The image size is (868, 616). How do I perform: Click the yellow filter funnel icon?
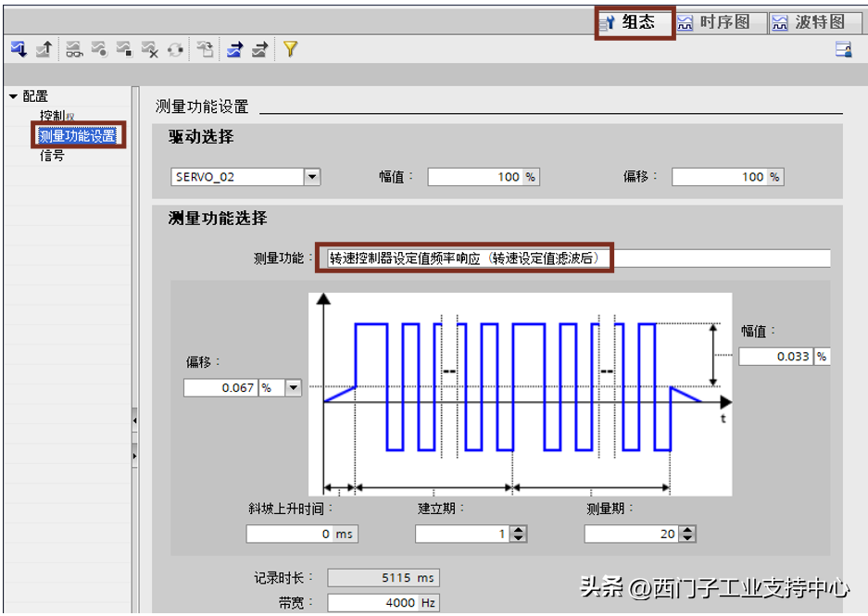click(x=290, y=50)
